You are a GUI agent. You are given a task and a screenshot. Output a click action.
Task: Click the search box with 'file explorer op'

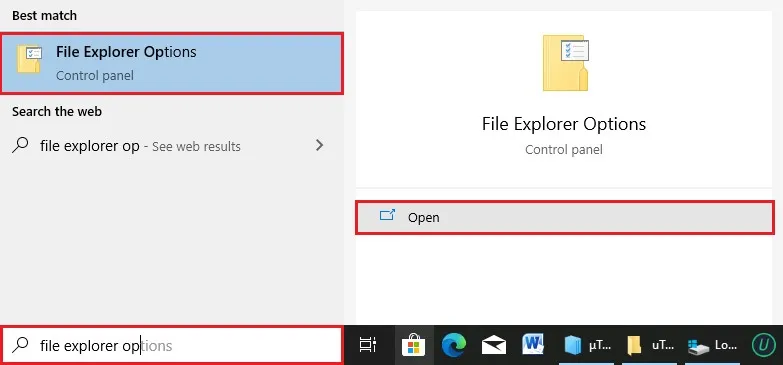tap(172, 345)
